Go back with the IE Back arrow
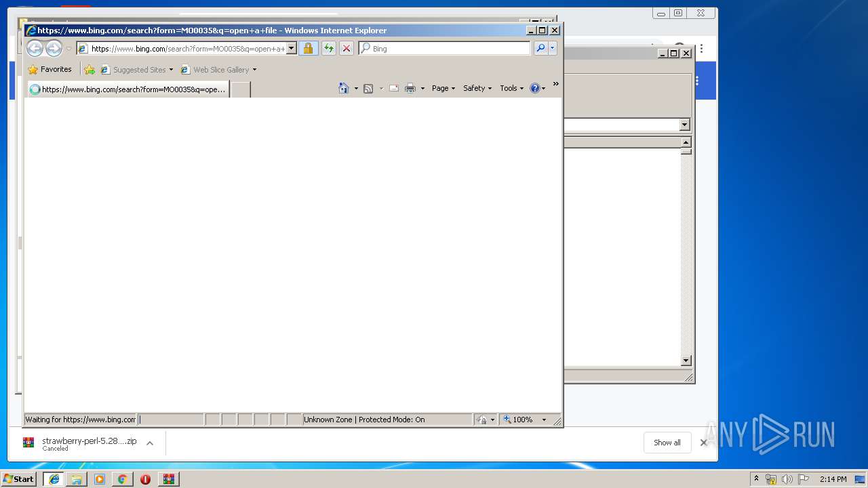 (x=35, y=48)
